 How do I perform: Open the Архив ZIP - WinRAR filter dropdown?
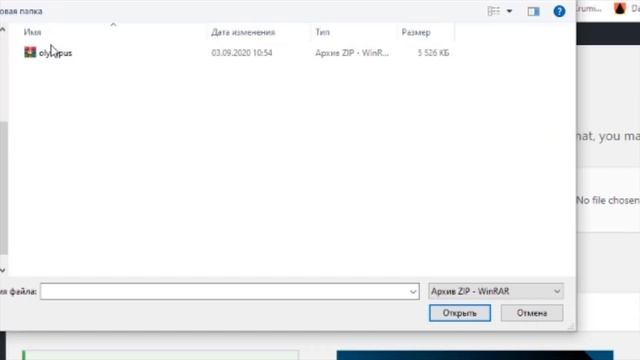(496, 291)
